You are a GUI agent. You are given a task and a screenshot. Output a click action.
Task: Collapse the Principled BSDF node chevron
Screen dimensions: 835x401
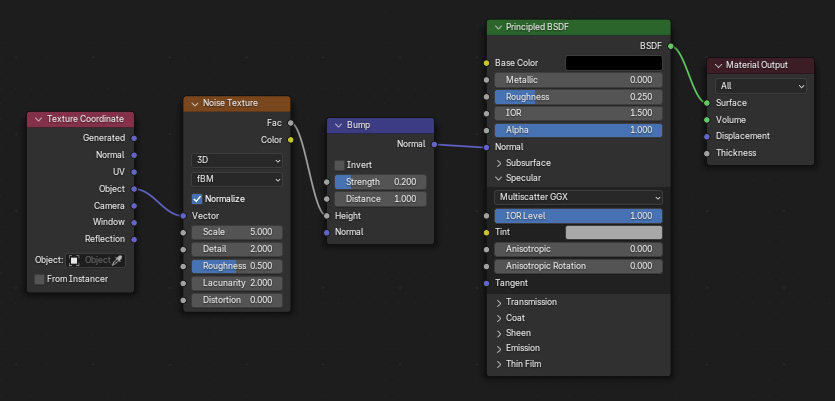pos(497,28)
